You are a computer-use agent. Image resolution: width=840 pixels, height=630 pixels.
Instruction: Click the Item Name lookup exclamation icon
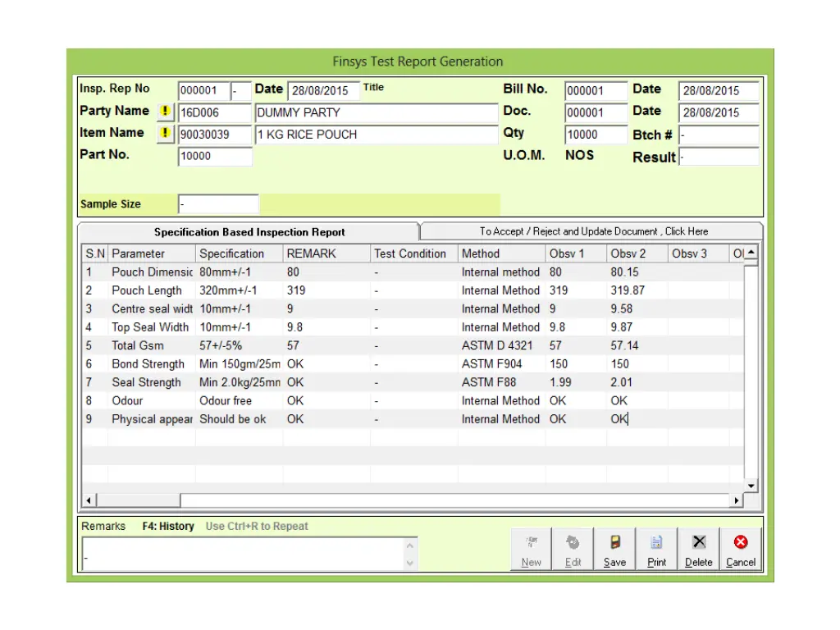point(165,133)
